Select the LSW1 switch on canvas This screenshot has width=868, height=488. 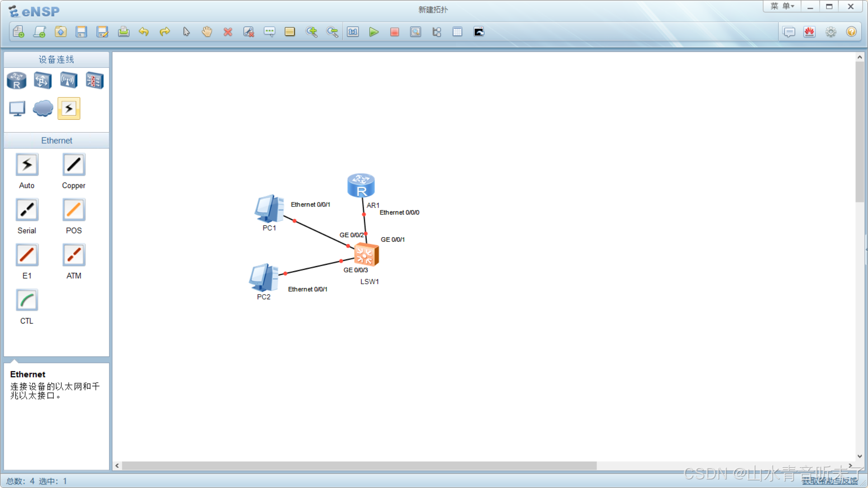(x=366, y=255)
